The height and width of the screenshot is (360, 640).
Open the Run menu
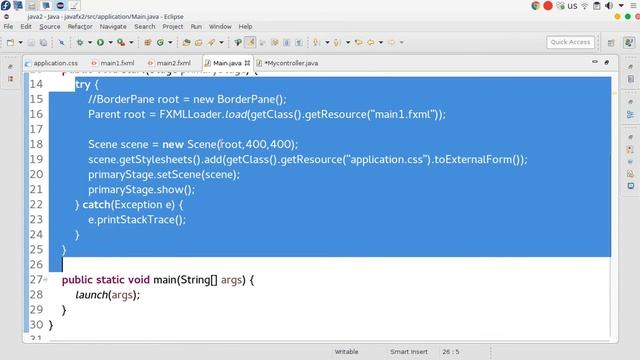[196, 27]
